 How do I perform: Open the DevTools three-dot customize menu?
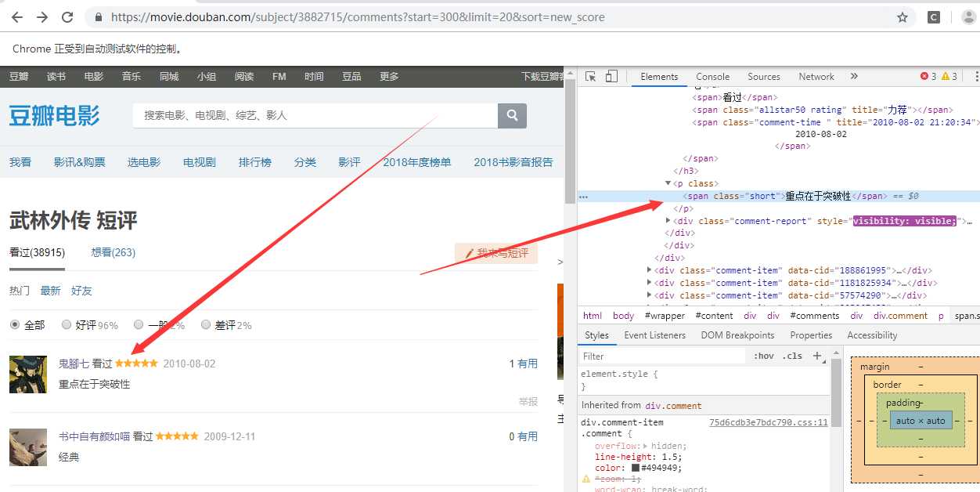coord(976,76)
